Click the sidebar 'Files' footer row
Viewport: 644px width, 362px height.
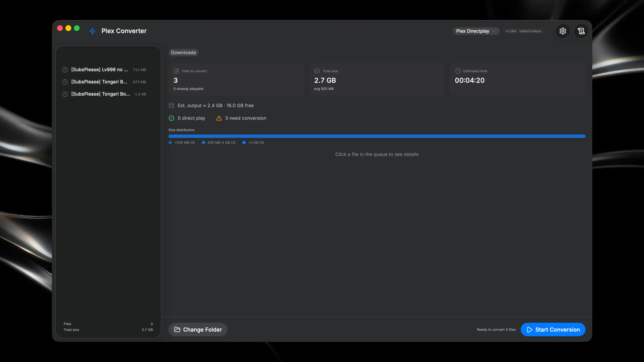108,324
